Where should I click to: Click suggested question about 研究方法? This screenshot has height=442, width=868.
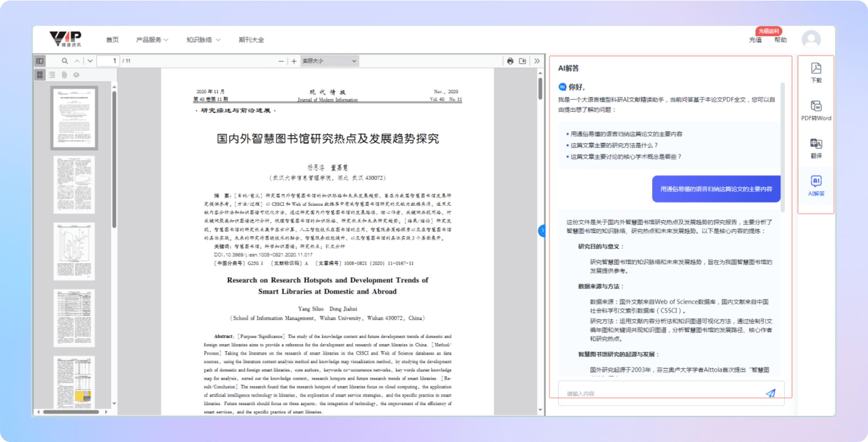(x=614, y=145)
